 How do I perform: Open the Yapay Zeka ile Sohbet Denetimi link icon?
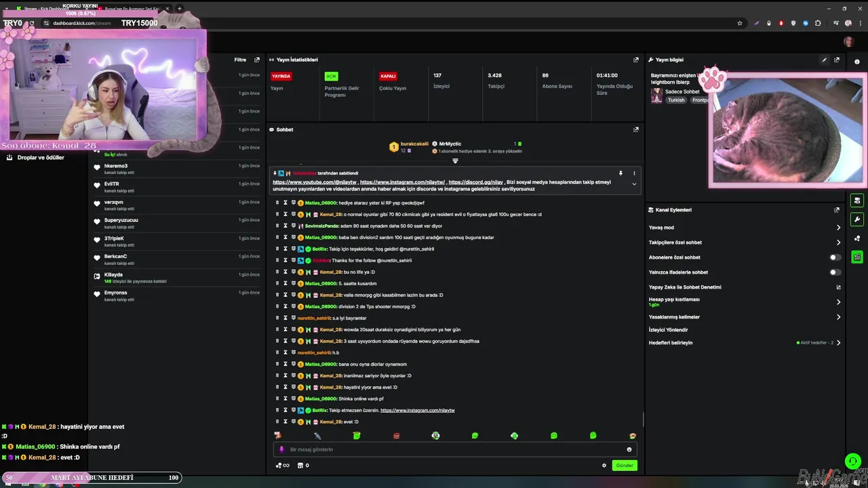click(x=838, y=287)
